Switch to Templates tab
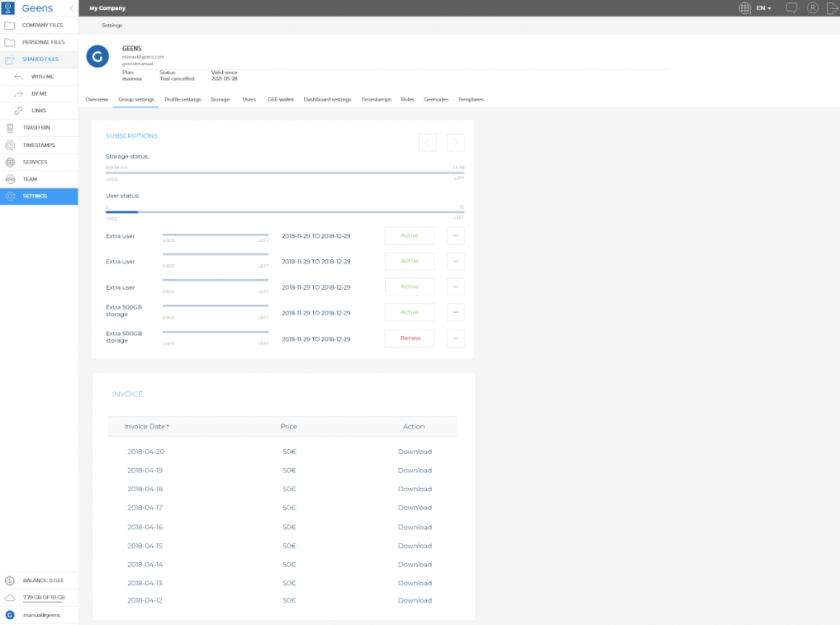 point(471,100)
